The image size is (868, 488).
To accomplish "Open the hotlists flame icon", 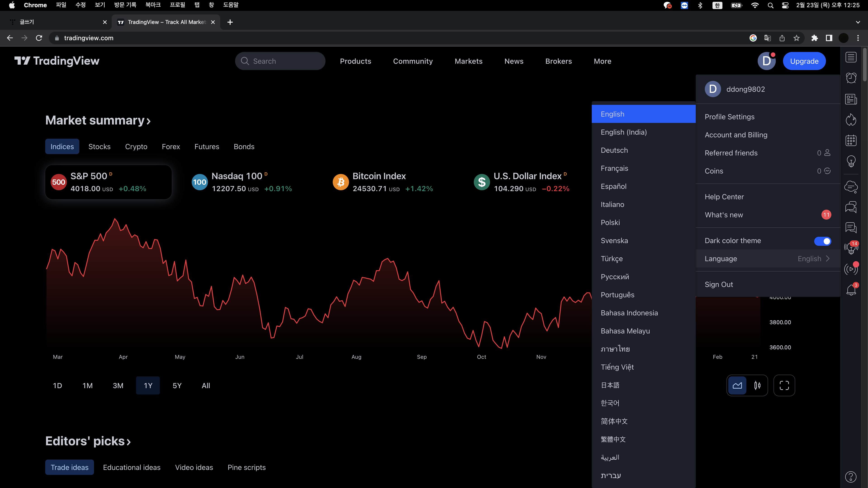I will 851,120.
